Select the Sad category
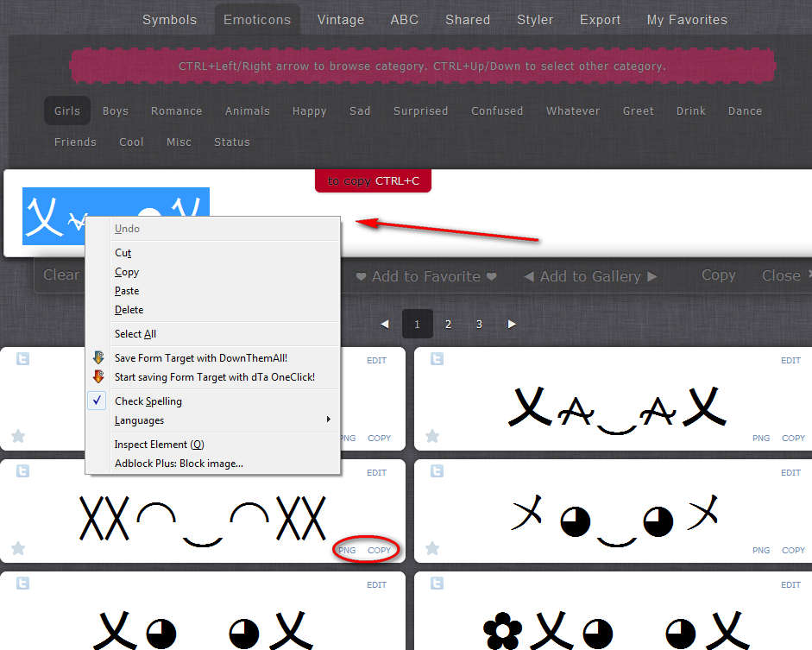This screenshot has width=812, height=650. [x=360, y=110]
